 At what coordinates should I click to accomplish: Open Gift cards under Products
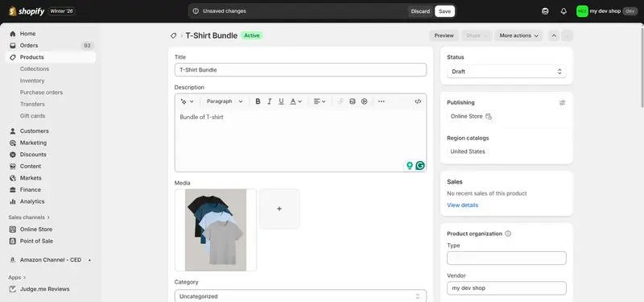(32, 116)
